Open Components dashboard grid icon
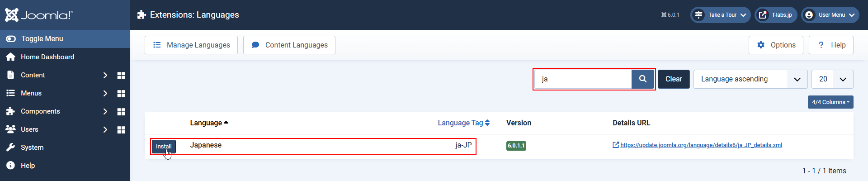The height and width of the screenshot is (181, 868). [121, 111]
